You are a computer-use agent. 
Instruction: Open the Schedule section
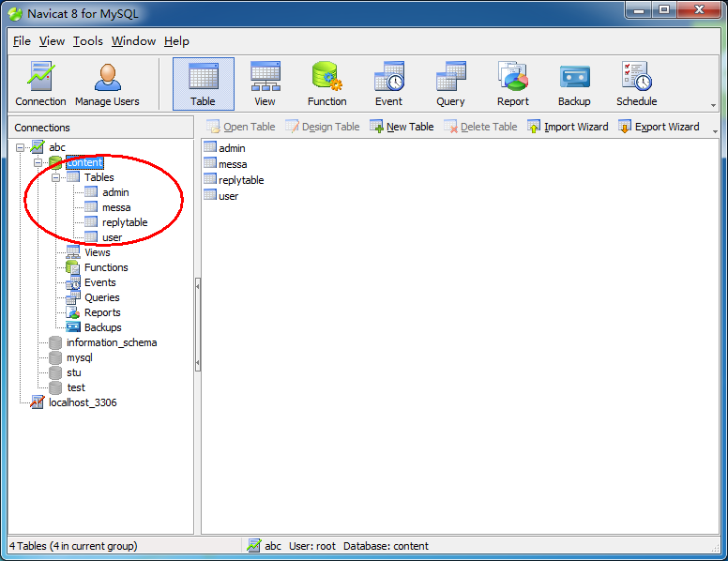[x=637, y=84]
